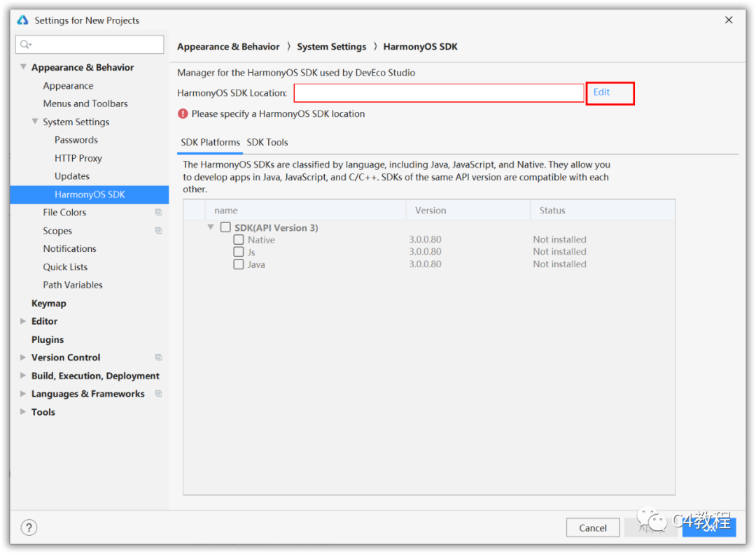Click in the settings search box
The width and height of the screenshot is (756, 554).
tap(90, 44)
